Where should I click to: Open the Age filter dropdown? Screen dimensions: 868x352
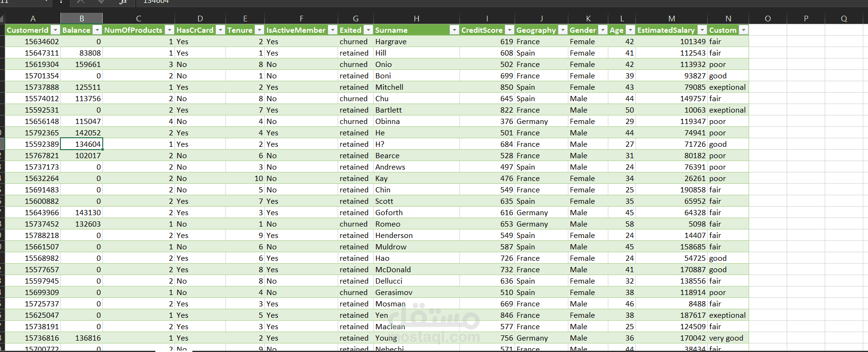630,30
